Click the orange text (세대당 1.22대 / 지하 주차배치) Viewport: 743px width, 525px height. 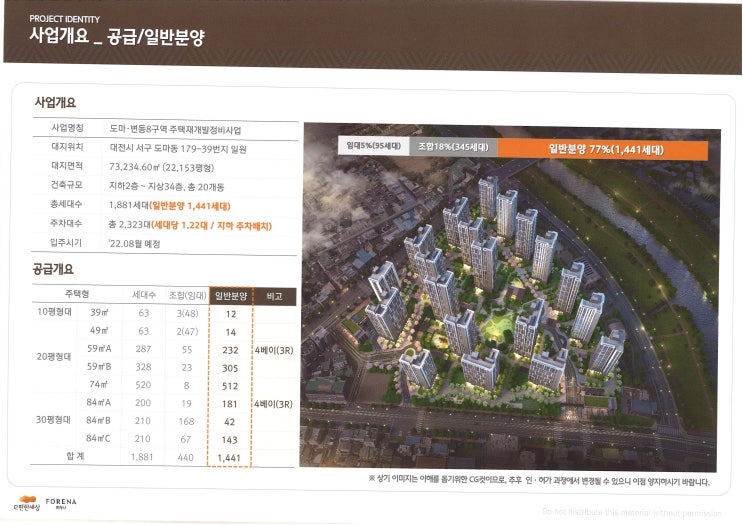[211, 226]
